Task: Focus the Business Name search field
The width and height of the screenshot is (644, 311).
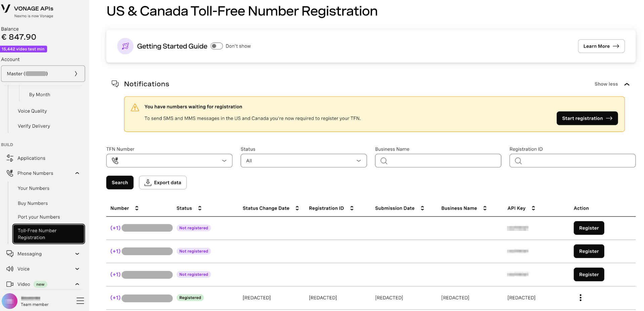Action: [438, 161]
